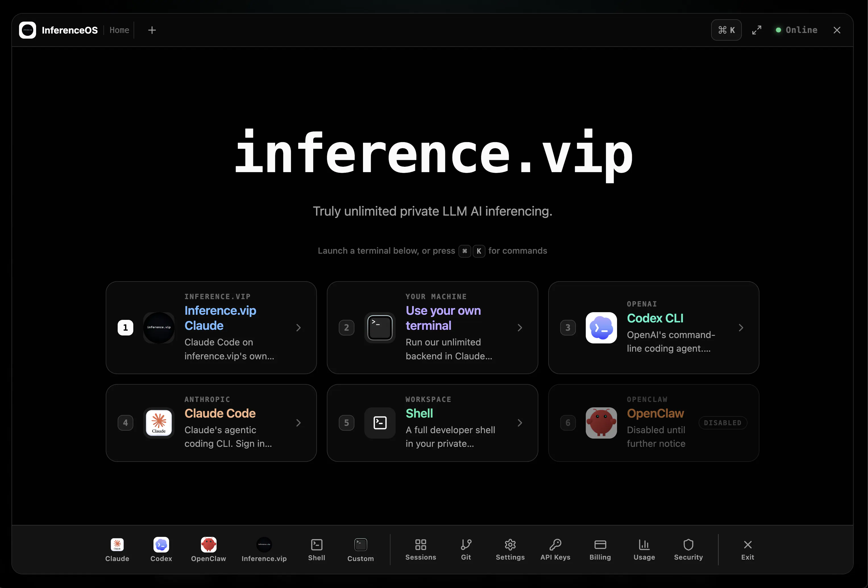
Task: Click number badge 4 on Claude Code card
Action: coord(126,423)
